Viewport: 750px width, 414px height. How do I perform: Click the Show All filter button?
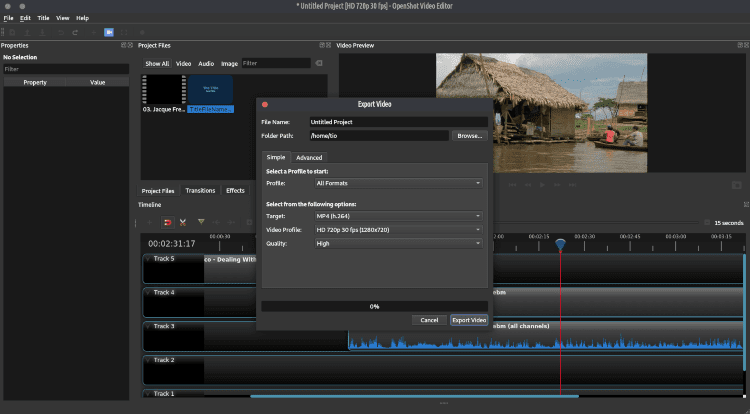point(157,64)
